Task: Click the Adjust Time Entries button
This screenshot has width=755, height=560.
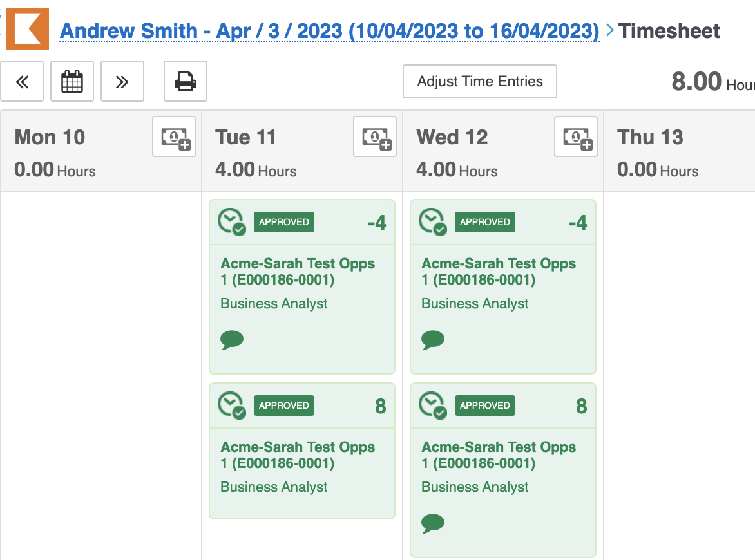Action: point(479,81)
